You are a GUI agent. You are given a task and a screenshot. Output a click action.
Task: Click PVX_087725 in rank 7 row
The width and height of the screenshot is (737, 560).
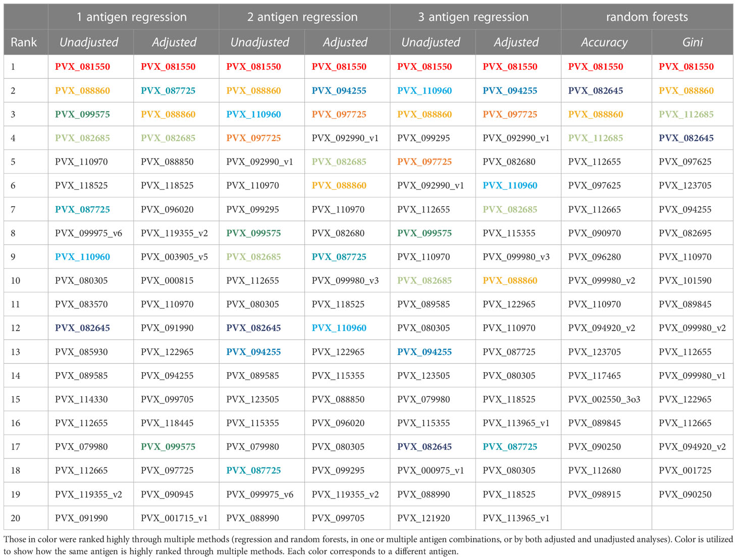[x=82, y=210]
